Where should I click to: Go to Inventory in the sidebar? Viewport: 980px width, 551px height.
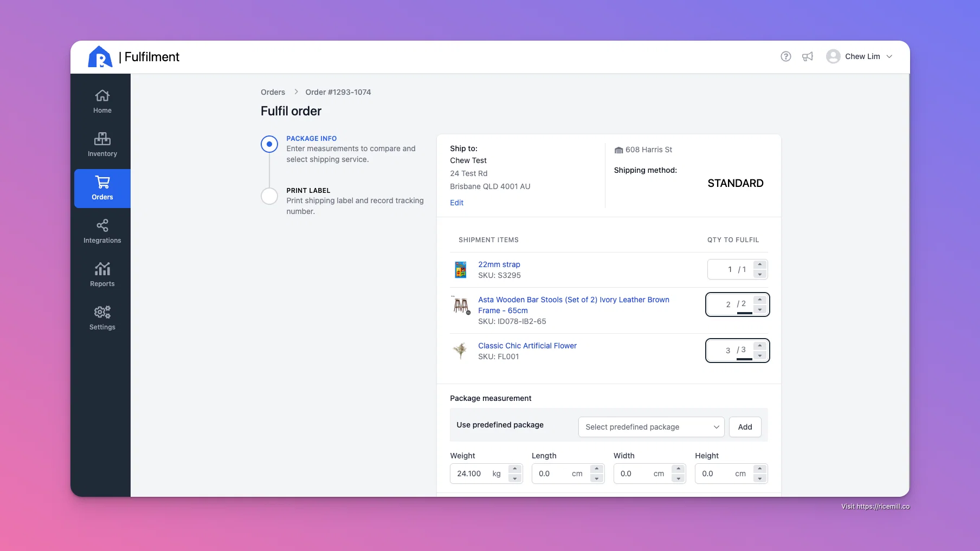pos(102,145)
